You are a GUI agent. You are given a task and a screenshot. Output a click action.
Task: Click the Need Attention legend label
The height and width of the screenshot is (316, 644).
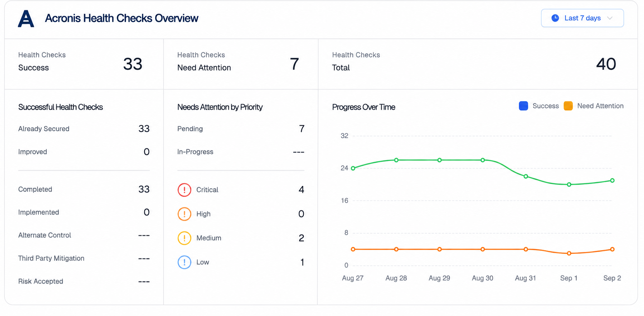point(600,106)
